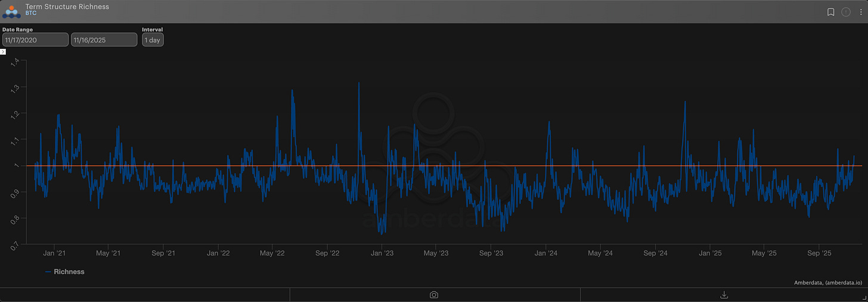Open the three-dot options menu
868x302 pixels.
[860, 12]
